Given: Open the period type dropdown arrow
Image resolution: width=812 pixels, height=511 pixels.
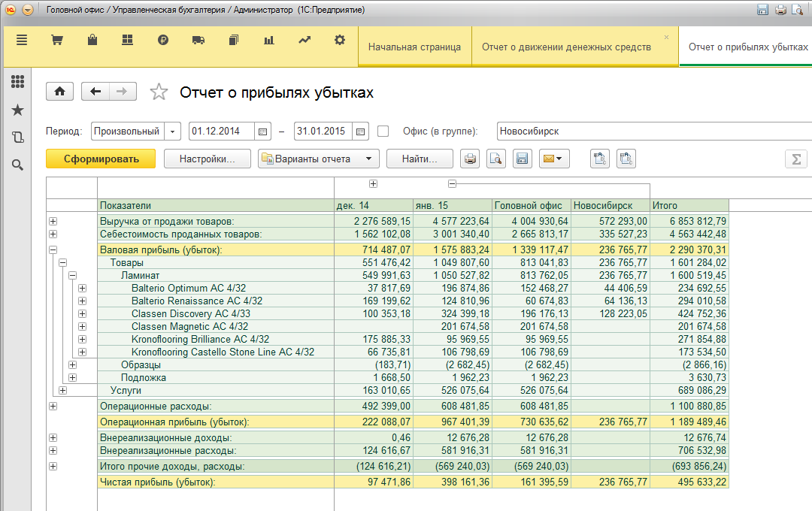Looking at the screenshot, I should [172, 132].
